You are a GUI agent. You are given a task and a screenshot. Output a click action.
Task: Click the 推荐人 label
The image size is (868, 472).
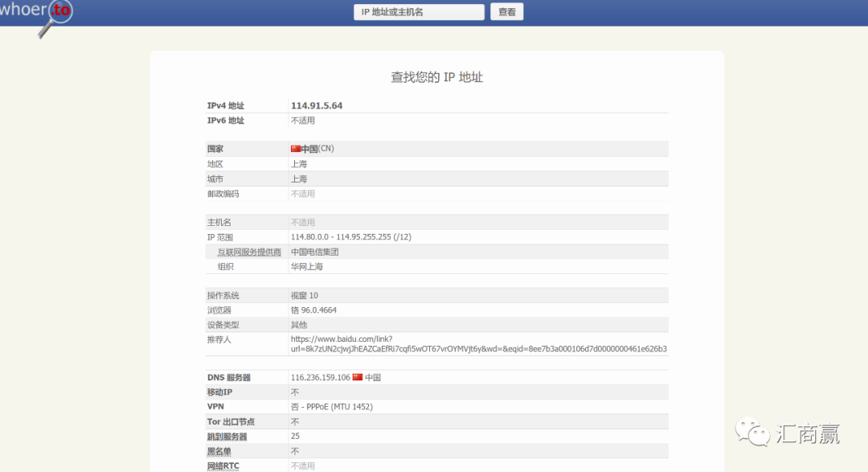[x=219, y=339]
